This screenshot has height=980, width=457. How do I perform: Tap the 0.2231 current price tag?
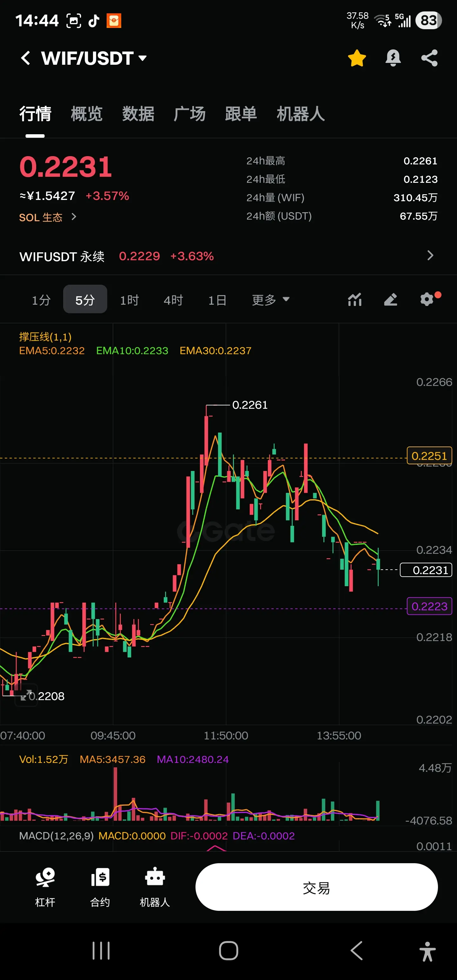pyautogui.click(x=426, y=570)
